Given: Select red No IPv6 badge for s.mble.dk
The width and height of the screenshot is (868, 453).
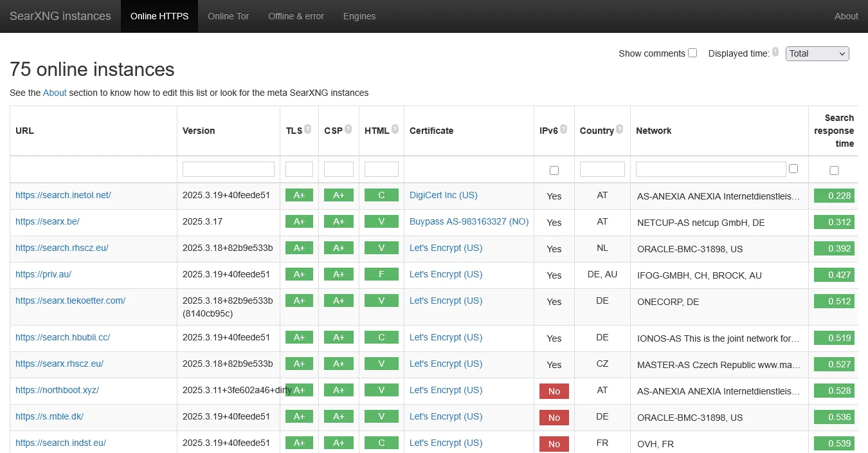Looking at the screenshot, I should click(x=554, y=418).
